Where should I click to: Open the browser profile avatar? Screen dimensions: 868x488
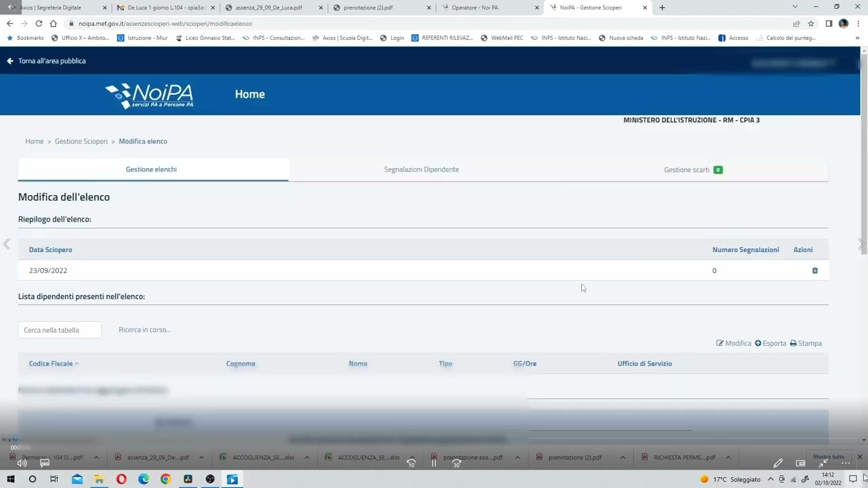[844, 23]
